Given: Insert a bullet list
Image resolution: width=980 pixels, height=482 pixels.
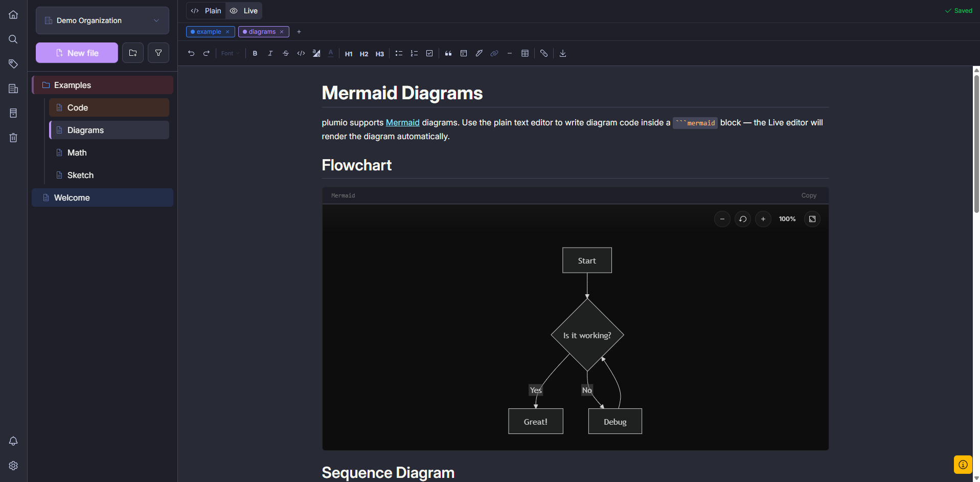Looking at the screenshot, I should [x=399, y=53].
